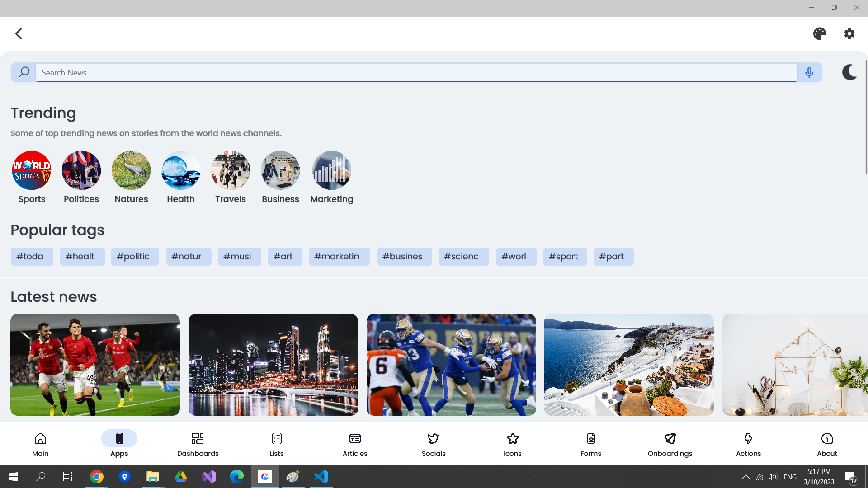868x488 pixels.
Task: Click the #politic popular tag
Action: tap(135, 257)
